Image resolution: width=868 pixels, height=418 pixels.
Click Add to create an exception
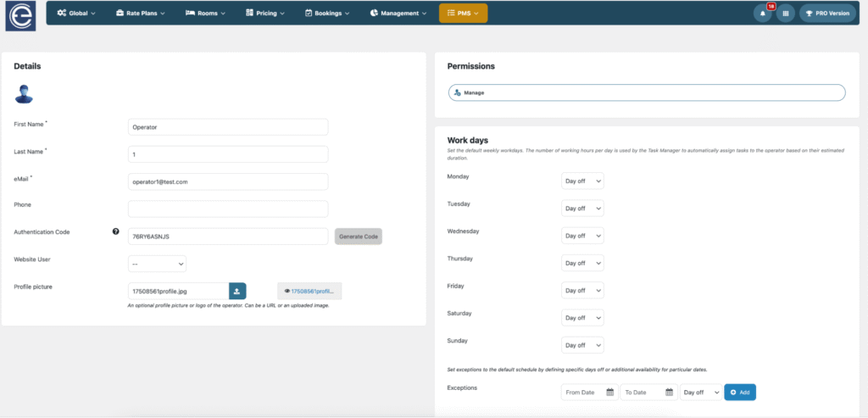click(x=740, y=393)
